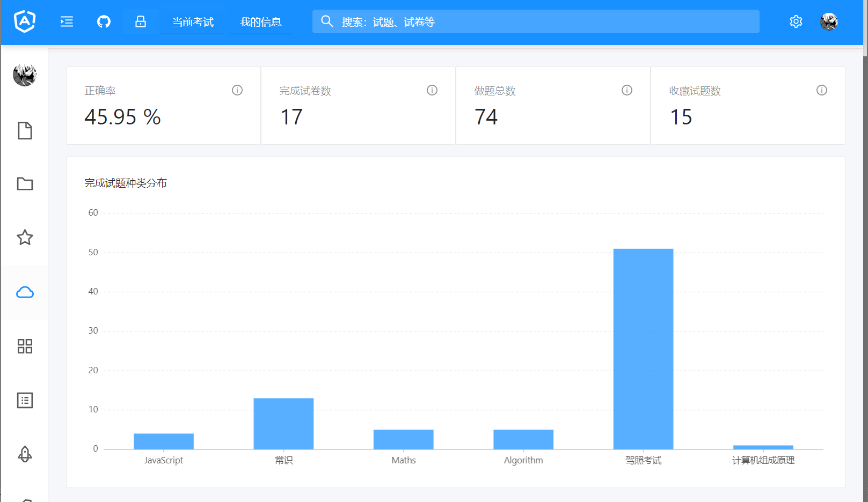The image size is (868, 502).
Task: Open the four-squares grid icon in sidebar
Action: [25, 346]
